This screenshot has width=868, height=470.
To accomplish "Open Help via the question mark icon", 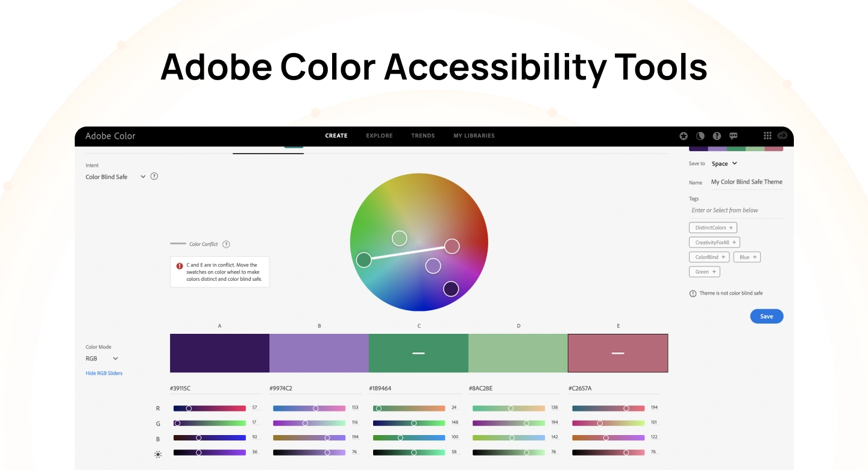I will click(x=717, y=136).
